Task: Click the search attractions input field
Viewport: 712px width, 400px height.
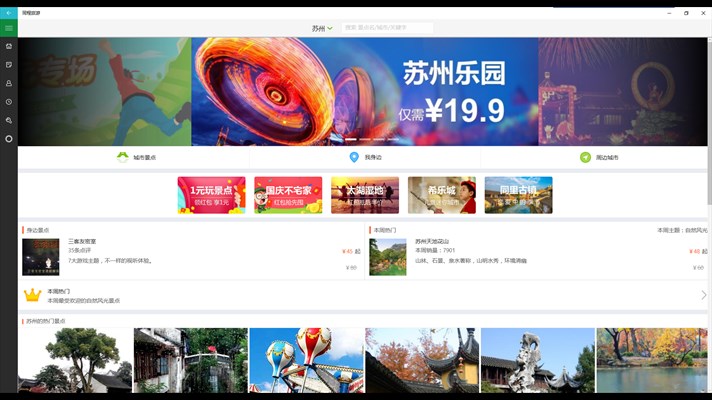Action: click(388, 28)
